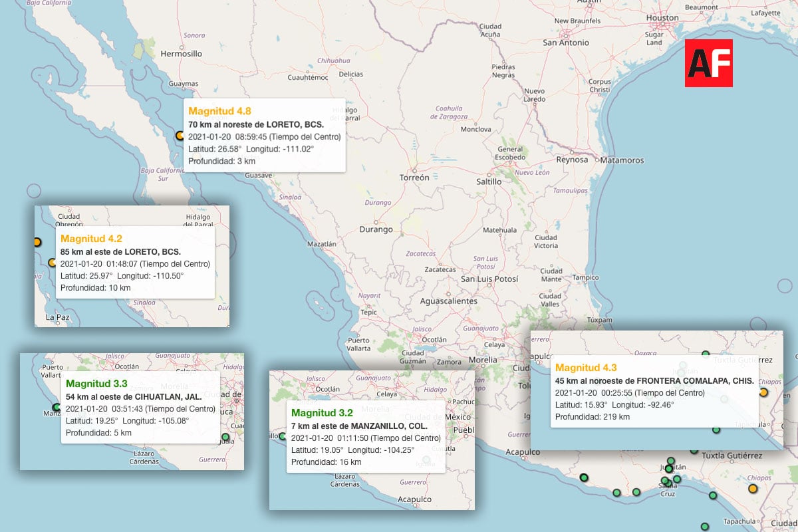The image size is (798, 532).
Task: Select text '85 km al este de LORETO, BCS.'
Action: tap(120, 251)
